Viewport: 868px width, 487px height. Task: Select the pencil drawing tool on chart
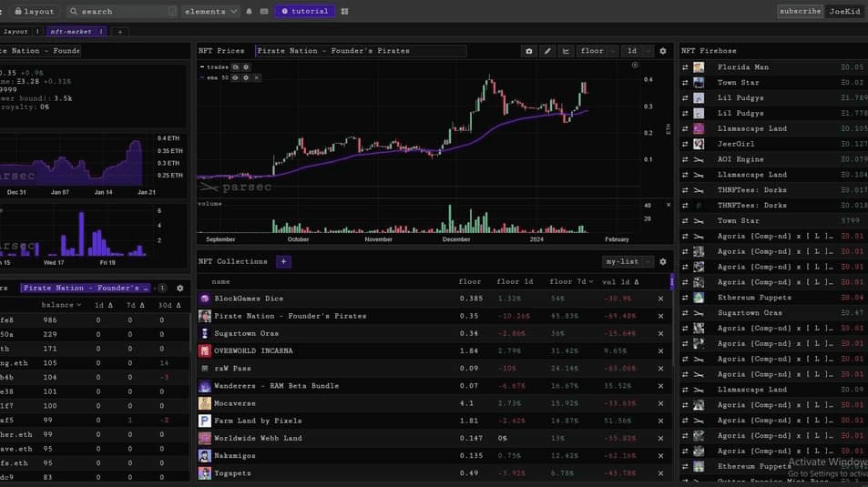[547, 51]
